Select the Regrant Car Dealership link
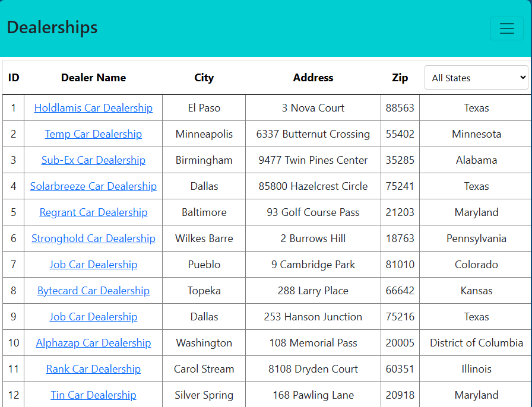Image resolution: width=532 pixels, height=407 pixels. [93, 212]
